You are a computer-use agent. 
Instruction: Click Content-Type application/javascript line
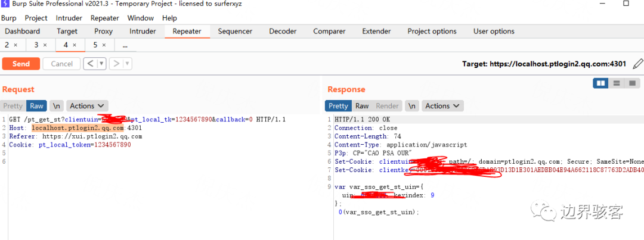pos(401,145)
